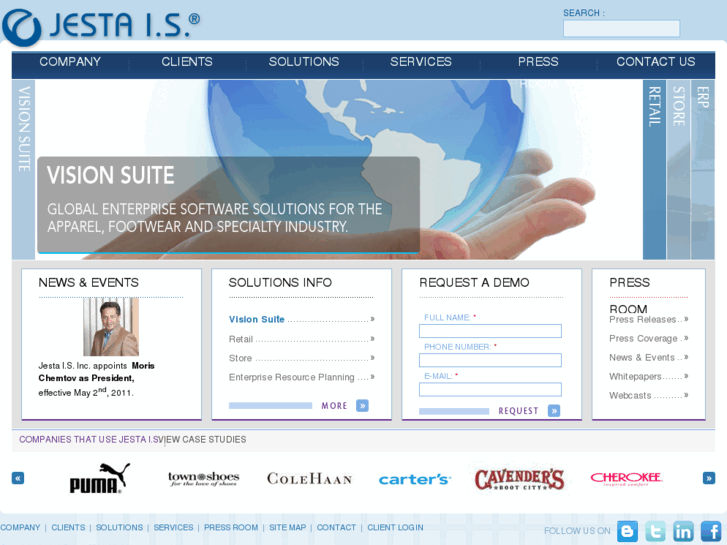Open the PRESS ROOM menu
The width and height of the screenshot is (727, 545).
[538, 62]
